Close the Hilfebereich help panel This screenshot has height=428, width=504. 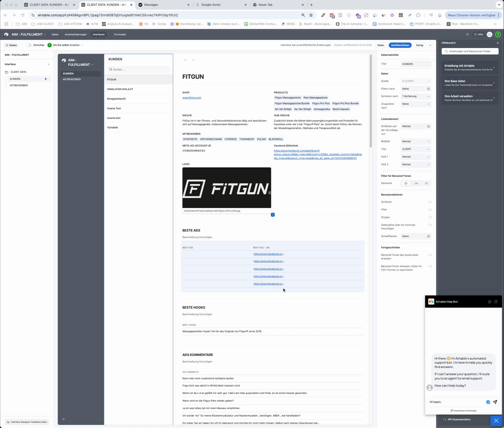coord(498,43)
